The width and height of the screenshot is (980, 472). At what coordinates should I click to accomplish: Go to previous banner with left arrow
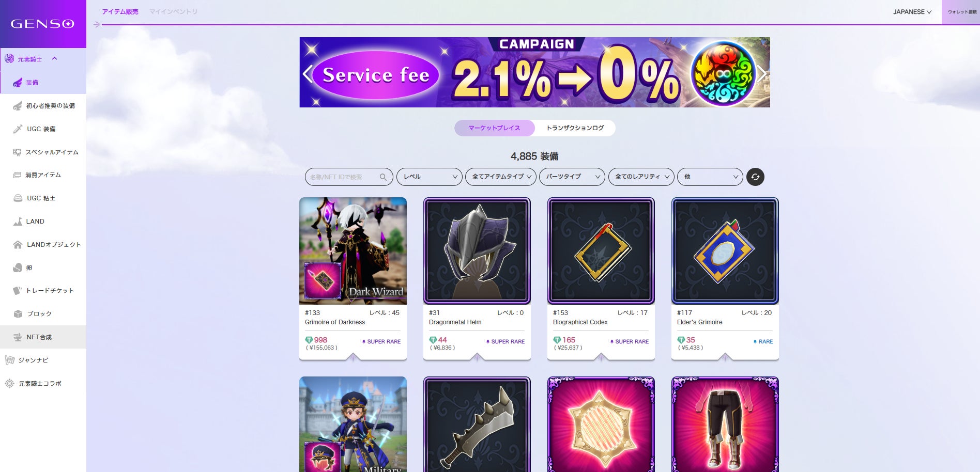[x=308, y=74]
